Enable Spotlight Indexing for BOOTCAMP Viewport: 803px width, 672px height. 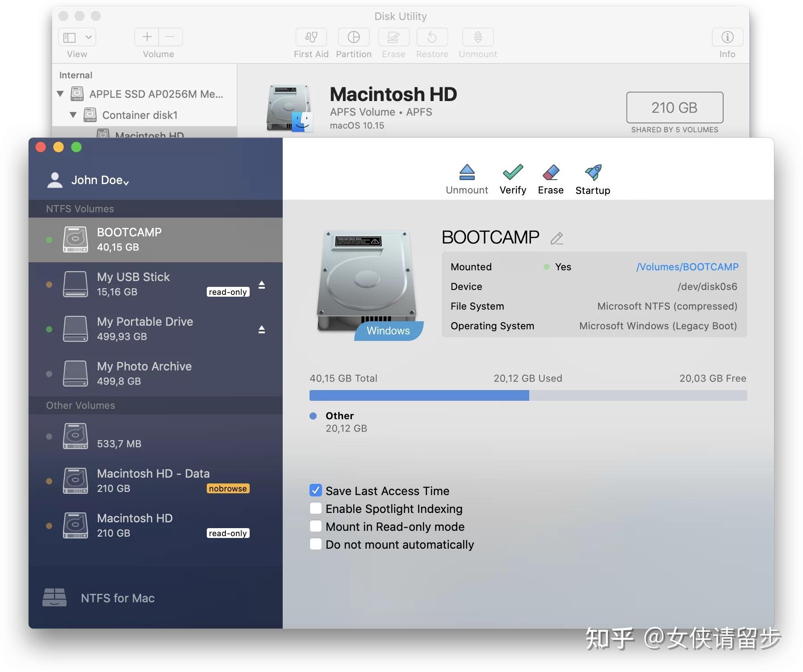click(x=315, y=508)
